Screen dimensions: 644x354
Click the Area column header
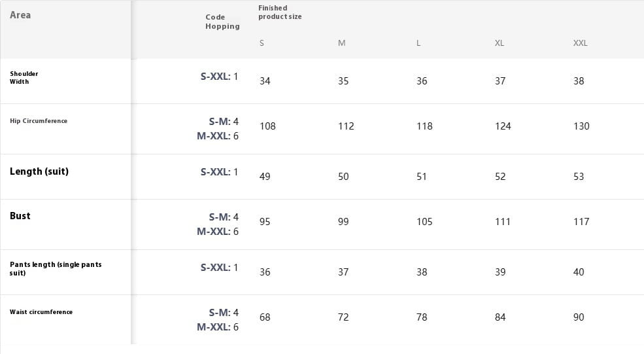[20, 15]
